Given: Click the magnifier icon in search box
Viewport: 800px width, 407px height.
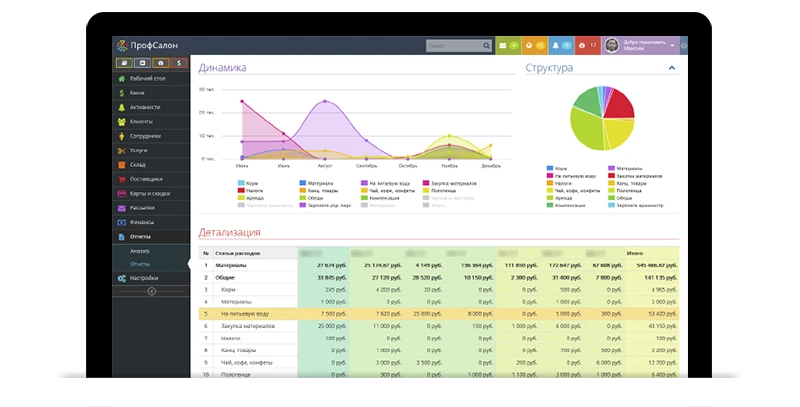Looking at the screenshot, I should click(484, 46).
